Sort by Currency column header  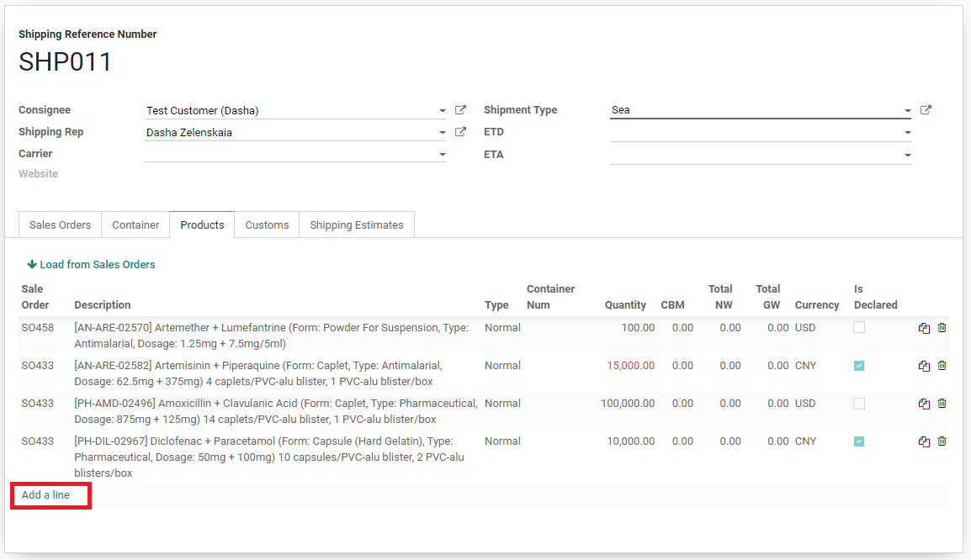(817, 305)
